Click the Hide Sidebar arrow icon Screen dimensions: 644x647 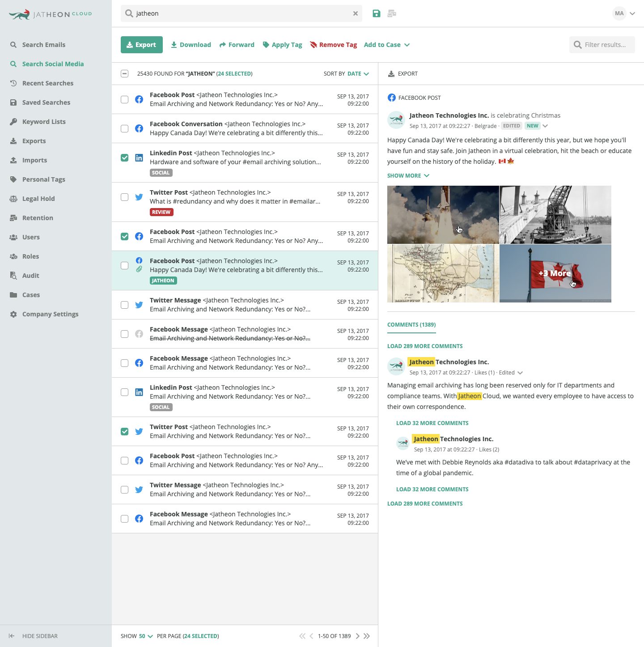point(12,636)
